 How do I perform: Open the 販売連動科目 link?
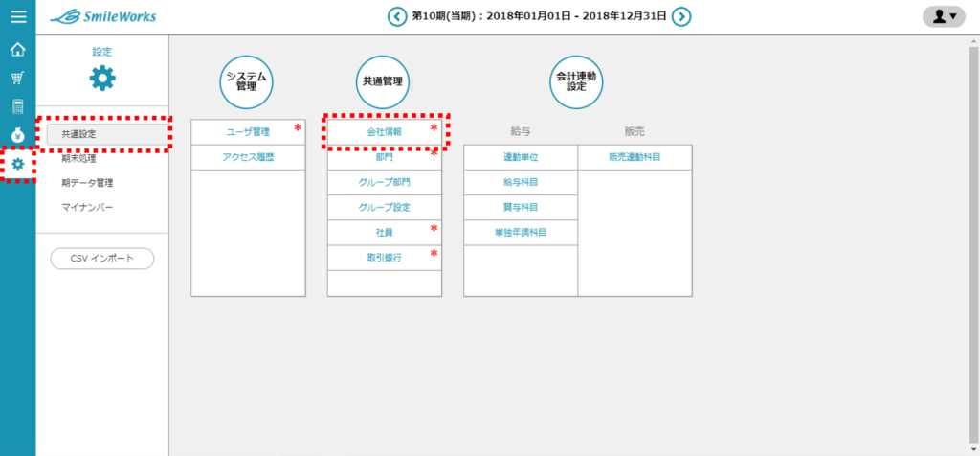click(635, 157)
